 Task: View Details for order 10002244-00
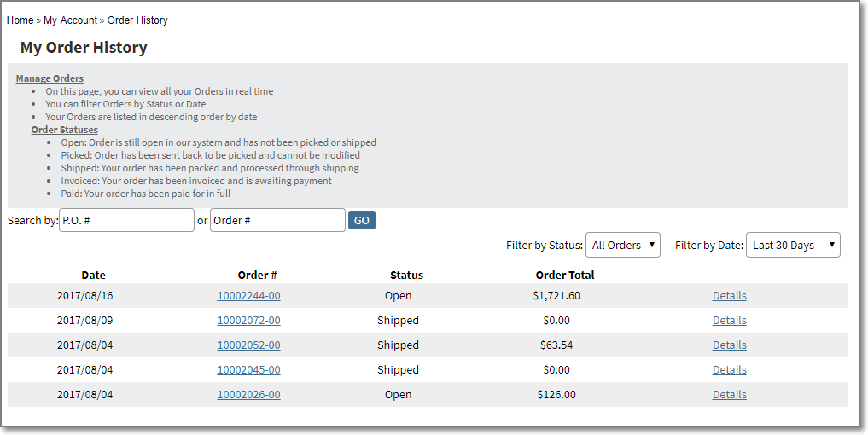(x=729, y=295)
